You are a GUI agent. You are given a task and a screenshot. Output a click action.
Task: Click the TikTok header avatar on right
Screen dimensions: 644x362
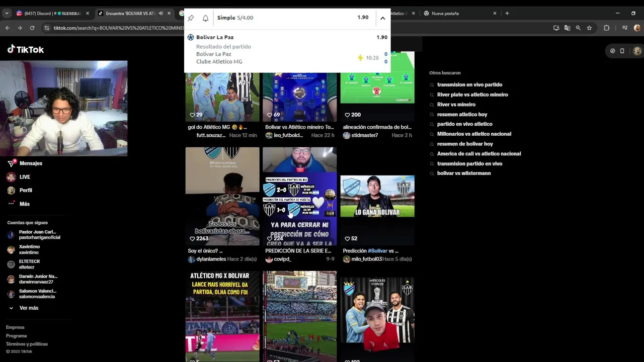coord(637,51)
